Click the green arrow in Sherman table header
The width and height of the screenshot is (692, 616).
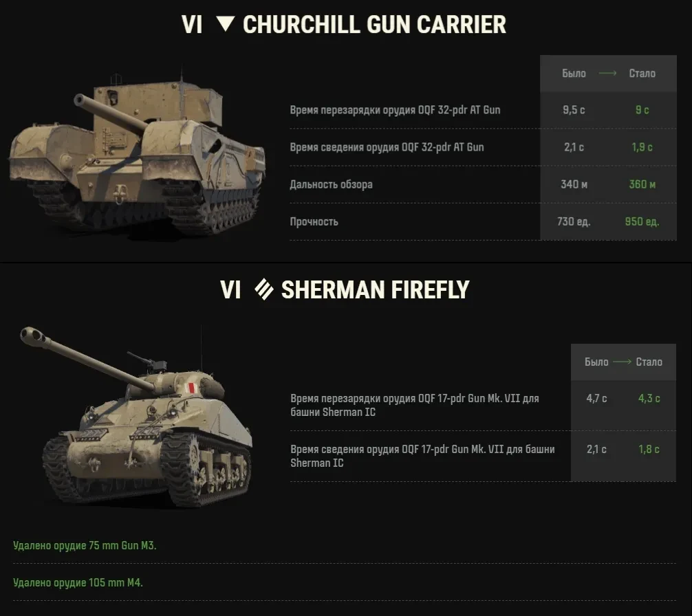coord(622,362)
